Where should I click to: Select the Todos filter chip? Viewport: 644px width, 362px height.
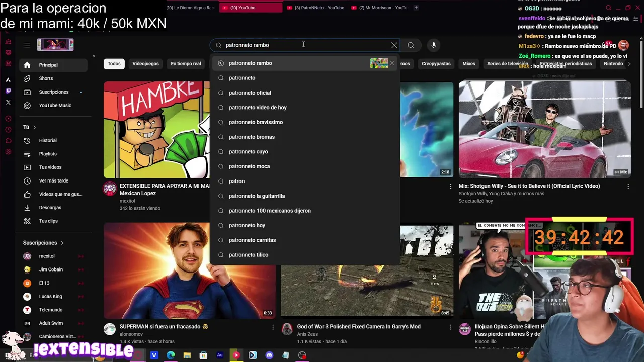pyautogui.click(x=114, y=64)
